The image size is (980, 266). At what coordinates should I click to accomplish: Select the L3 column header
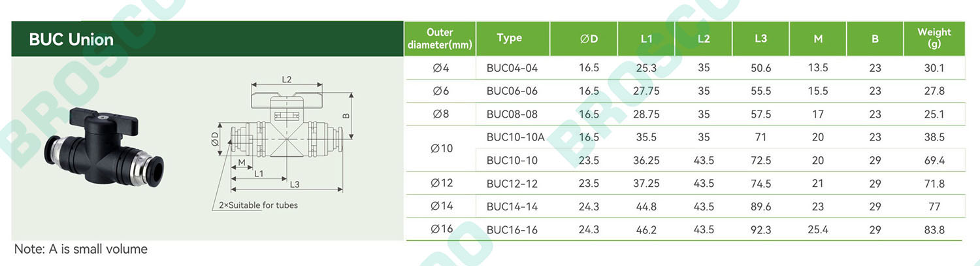point(760,39)
